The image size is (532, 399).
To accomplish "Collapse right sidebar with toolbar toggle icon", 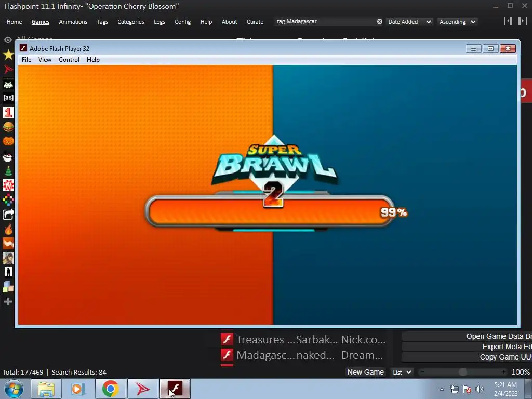I will click(x=522, y=21).
